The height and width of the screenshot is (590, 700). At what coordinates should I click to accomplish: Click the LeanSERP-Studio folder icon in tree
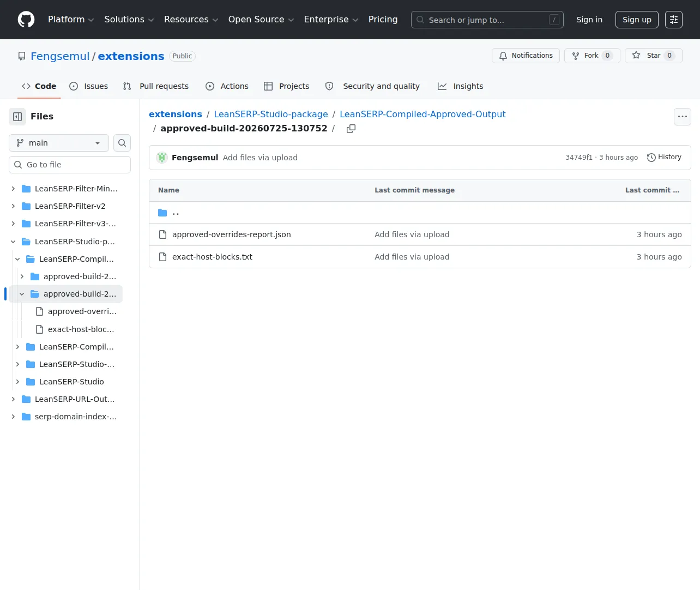31,382
